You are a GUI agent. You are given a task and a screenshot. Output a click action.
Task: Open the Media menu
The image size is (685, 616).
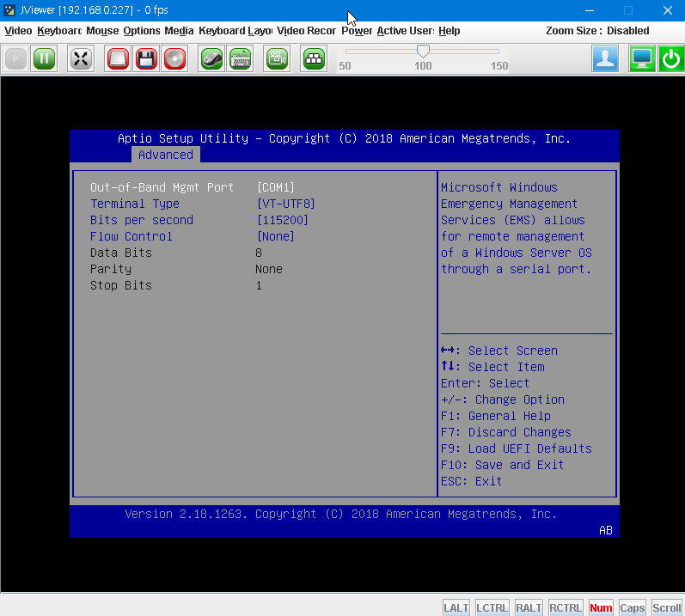179,31
